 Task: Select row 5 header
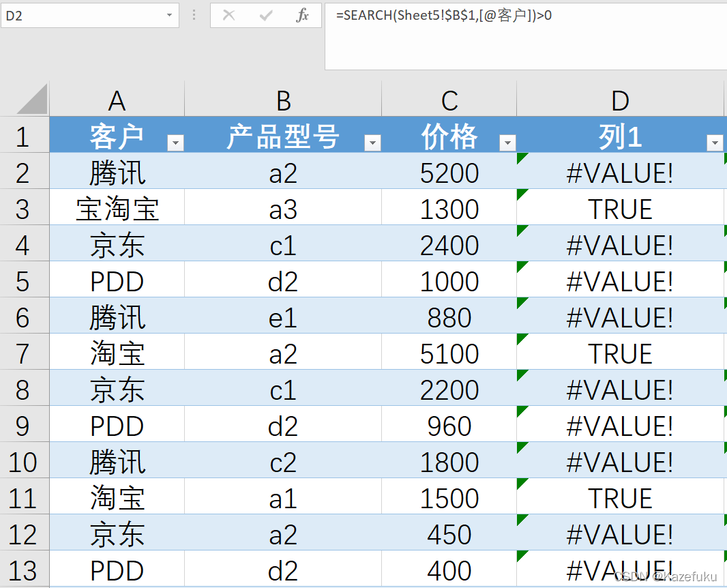tap(24, 279)
